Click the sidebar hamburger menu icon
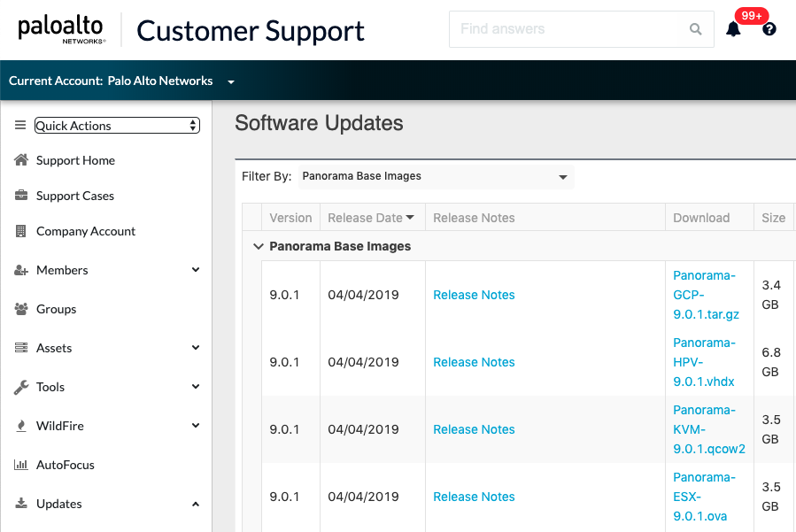Image resolution: width=796 pixels, height=532 pixels. [19, 125]
